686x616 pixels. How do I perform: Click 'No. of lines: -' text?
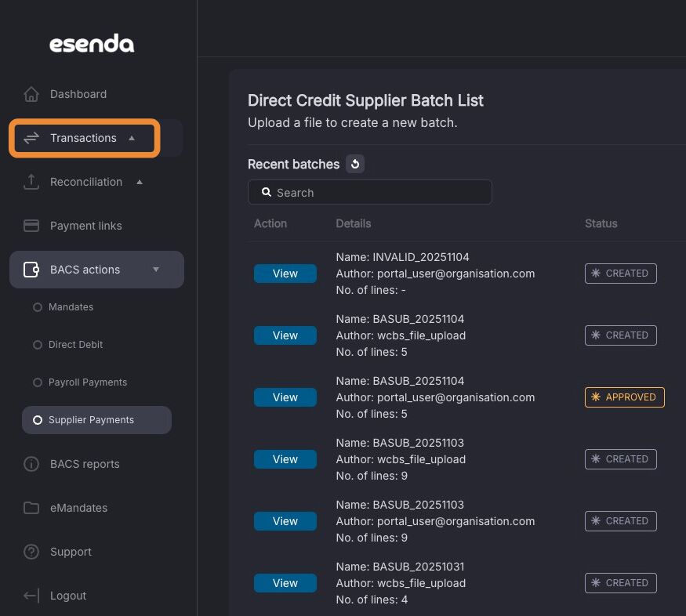pos(371,290)
